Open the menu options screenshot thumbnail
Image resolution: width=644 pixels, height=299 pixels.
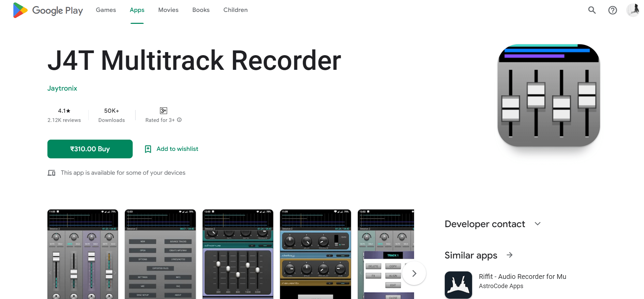[x=160, y=254]
